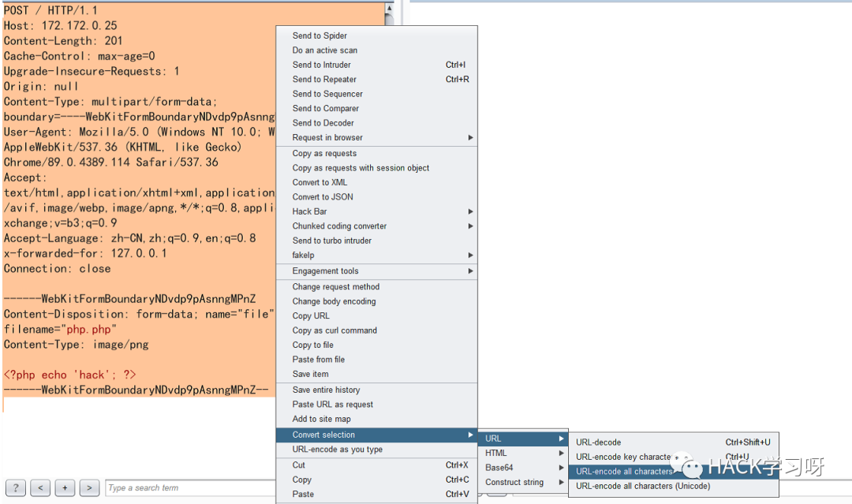This screenshot has width=852, height=504.
Task: Click Copy as requests
Action: 376,154
